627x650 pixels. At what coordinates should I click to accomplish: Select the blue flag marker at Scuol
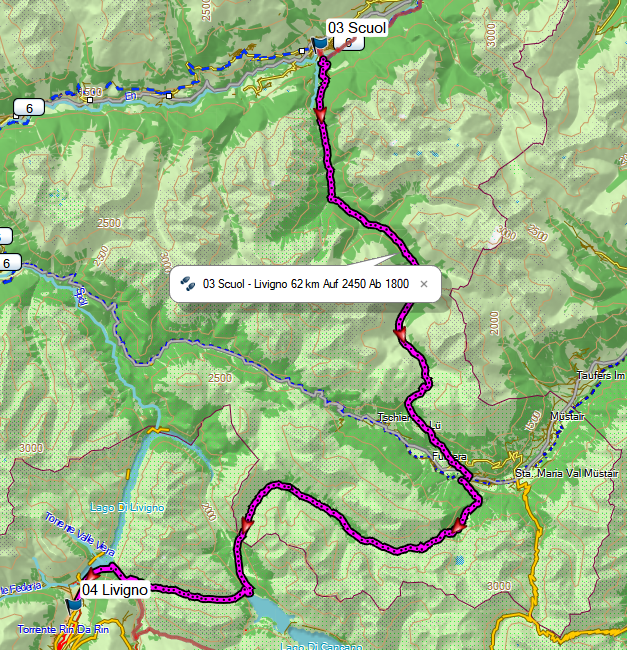[319, 44]
